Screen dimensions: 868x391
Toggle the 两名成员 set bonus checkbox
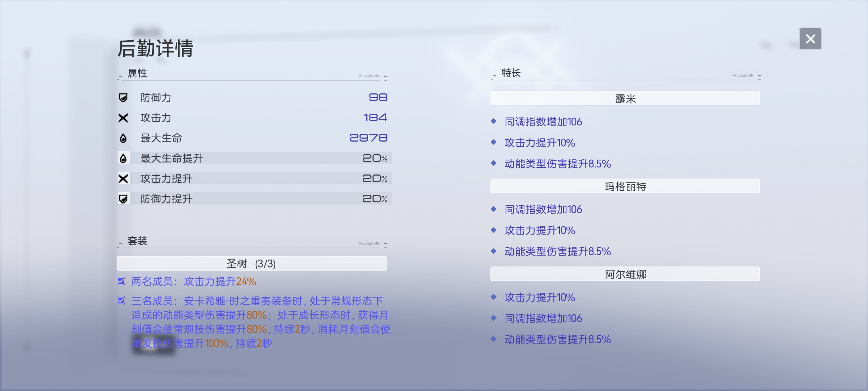click(121, 281)
